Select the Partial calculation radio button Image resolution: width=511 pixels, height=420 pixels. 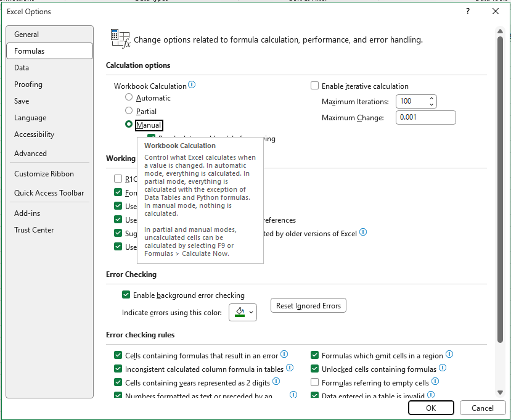click(x=129, y=111)
